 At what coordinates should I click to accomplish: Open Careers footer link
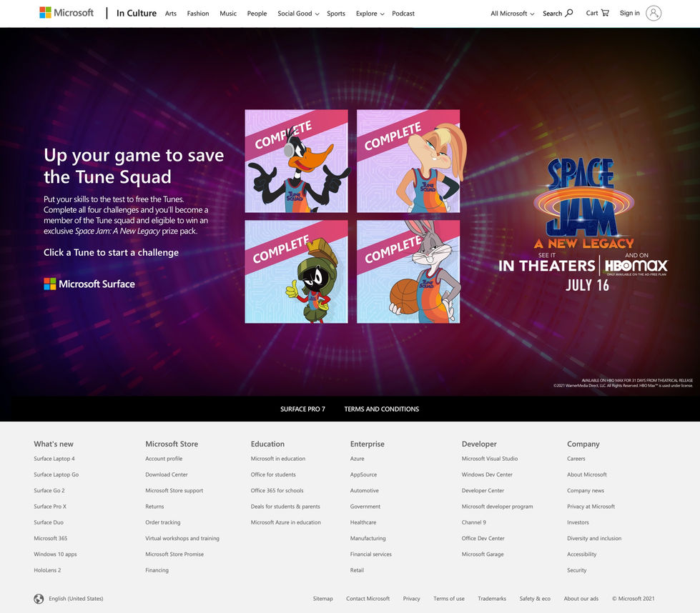pos(576,459)
